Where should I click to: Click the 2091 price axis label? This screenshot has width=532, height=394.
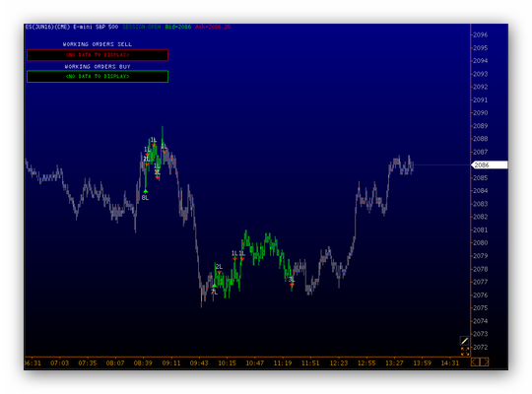point(481,100)
